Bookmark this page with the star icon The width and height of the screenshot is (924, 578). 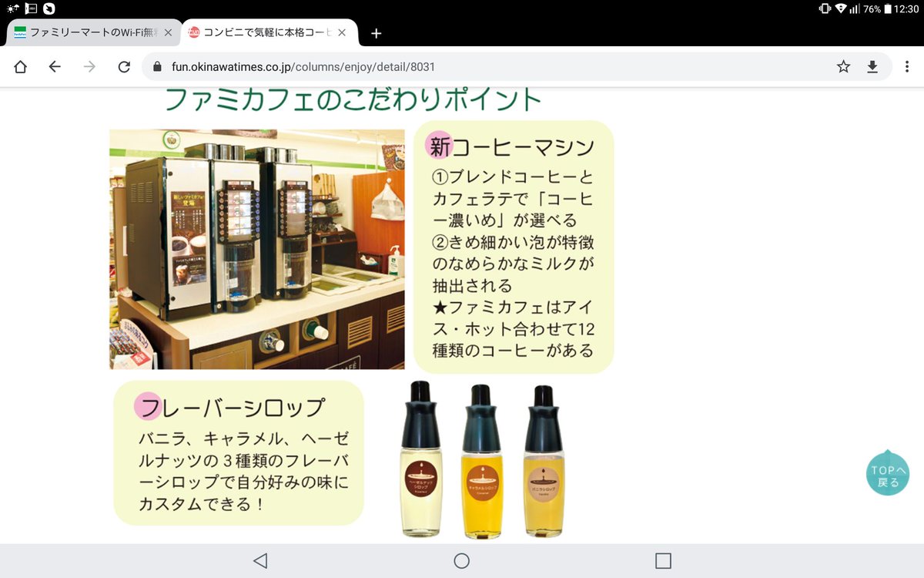(x=844, y=67)
